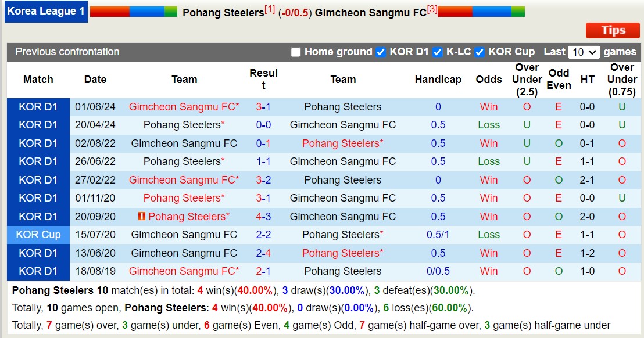The width and height of the screenshot is (644, 338).
Task: Select Pohang Steelers* in the 02/08/22 row
Action: pos(342,143)
